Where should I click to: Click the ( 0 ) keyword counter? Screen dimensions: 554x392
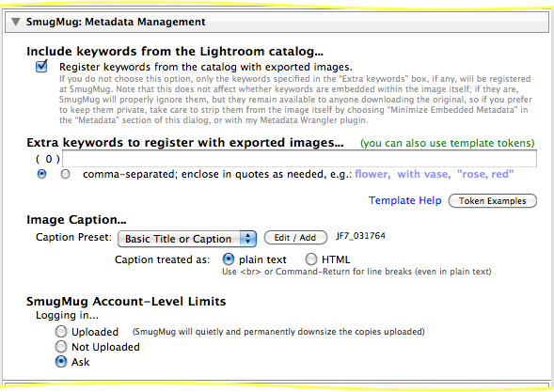[48, 159]
